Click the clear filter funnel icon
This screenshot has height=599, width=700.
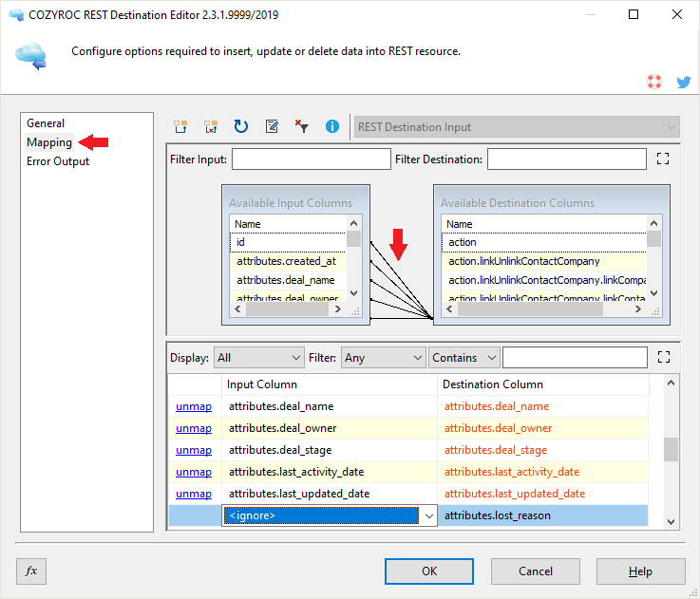(x=302, y=127)
